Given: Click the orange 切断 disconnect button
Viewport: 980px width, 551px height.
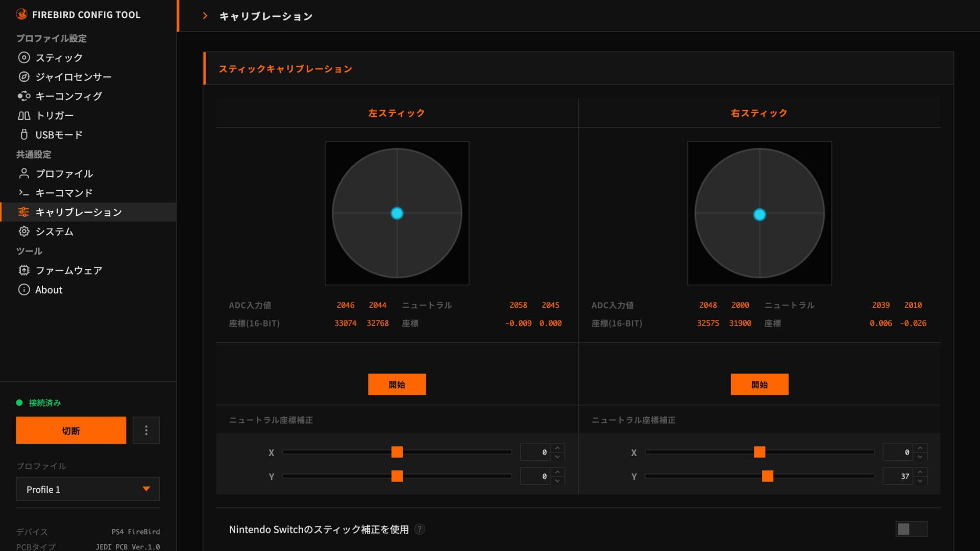Looking at the screenshot, I should (71, 431).
